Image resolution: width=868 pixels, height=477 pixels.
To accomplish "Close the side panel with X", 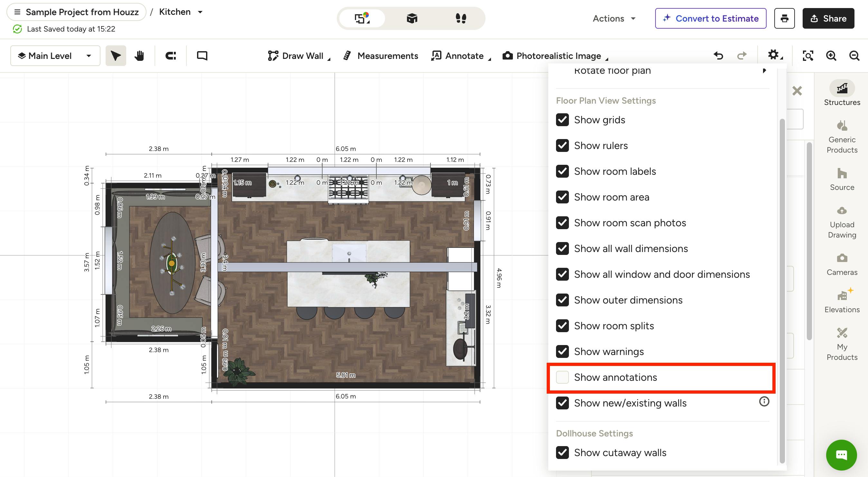I will [x=797, y=91].
